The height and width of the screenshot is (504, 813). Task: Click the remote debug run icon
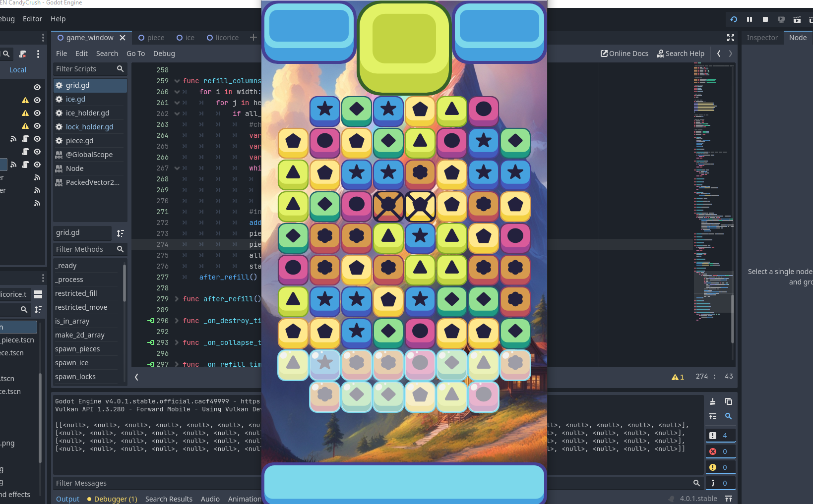(781, 19)
